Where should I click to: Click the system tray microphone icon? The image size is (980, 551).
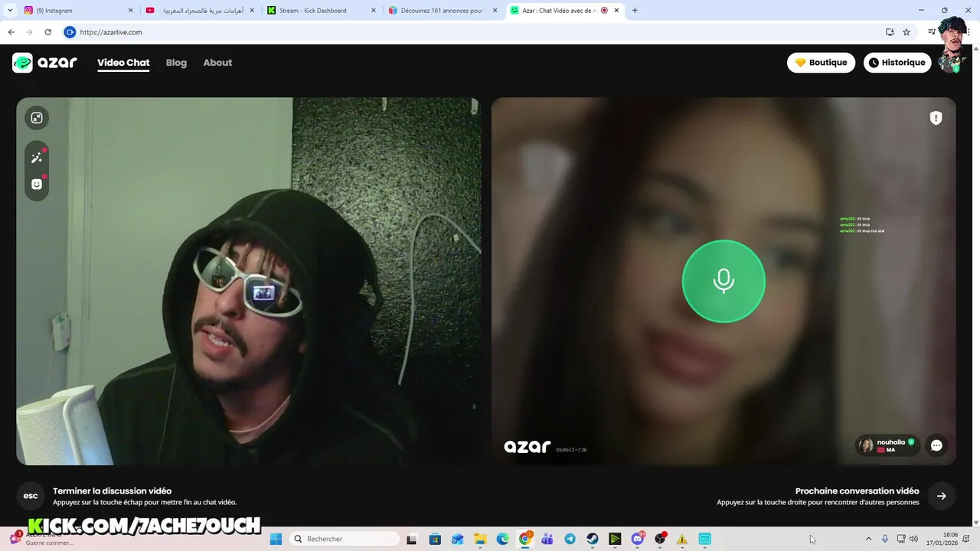click(x=885, y=539)
